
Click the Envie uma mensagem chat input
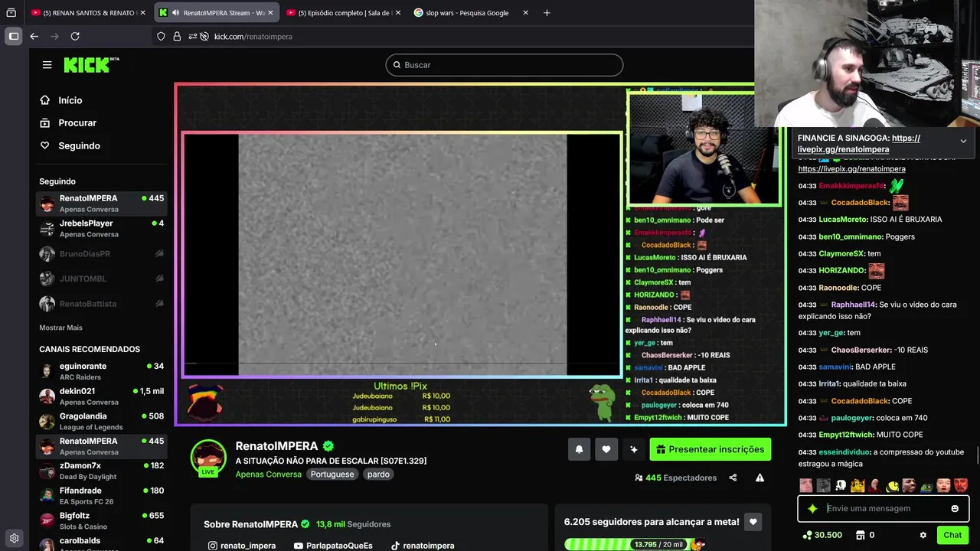[883, 508]
